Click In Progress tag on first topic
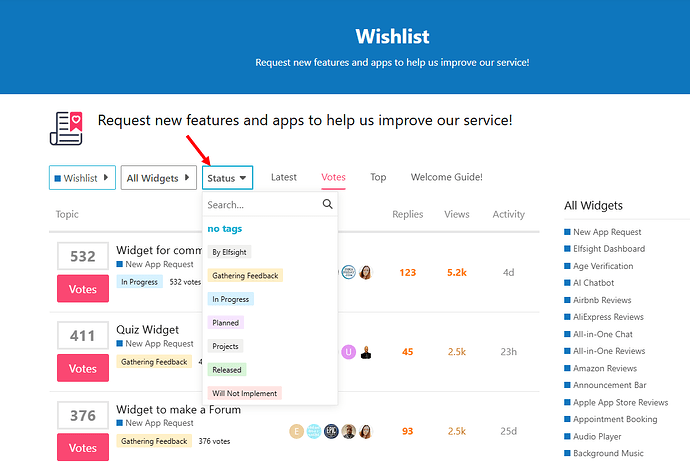 (x=139, y=282)
